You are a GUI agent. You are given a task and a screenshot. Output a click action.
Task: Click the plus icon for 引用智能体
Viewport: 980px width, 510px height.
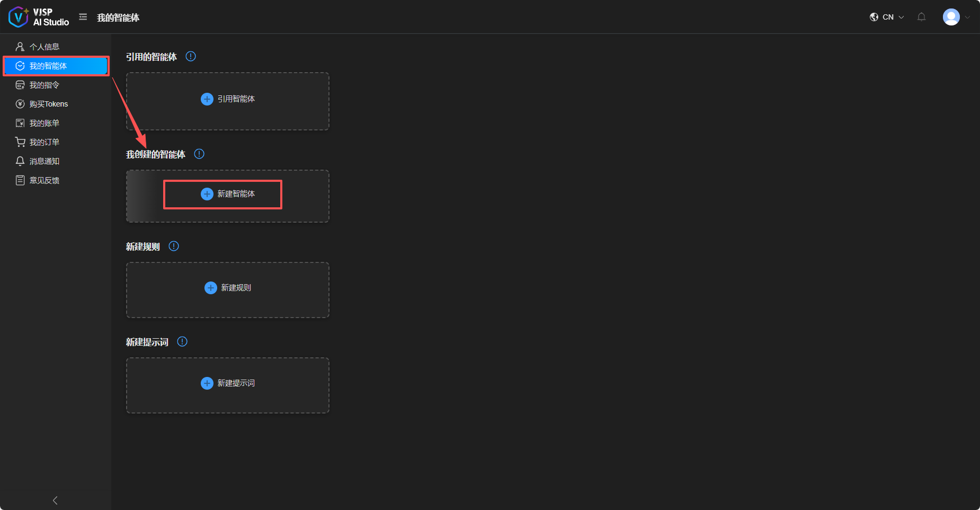(207, 99)
